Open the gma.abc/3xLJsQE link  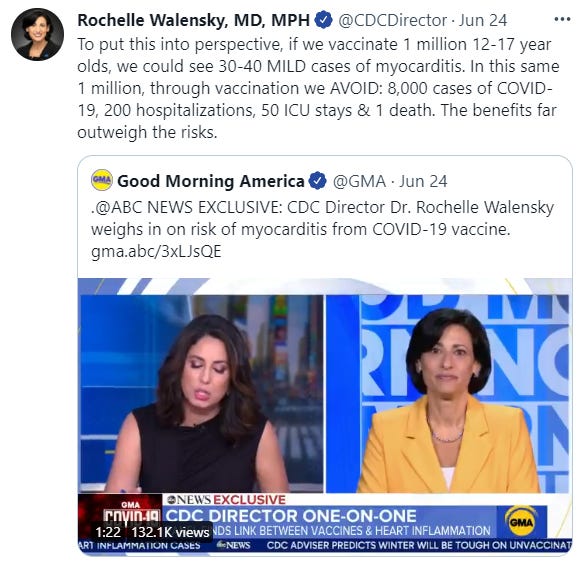pos(156,251)
